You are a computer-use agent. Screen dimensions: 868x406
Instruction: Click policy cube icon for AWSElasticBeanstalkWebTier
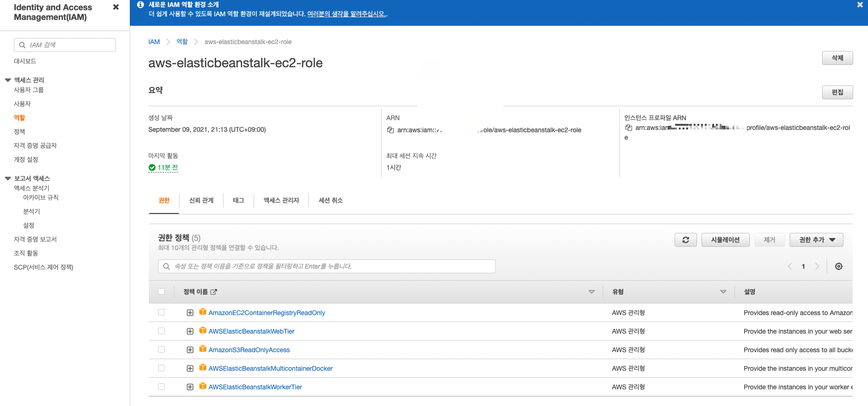203,331
